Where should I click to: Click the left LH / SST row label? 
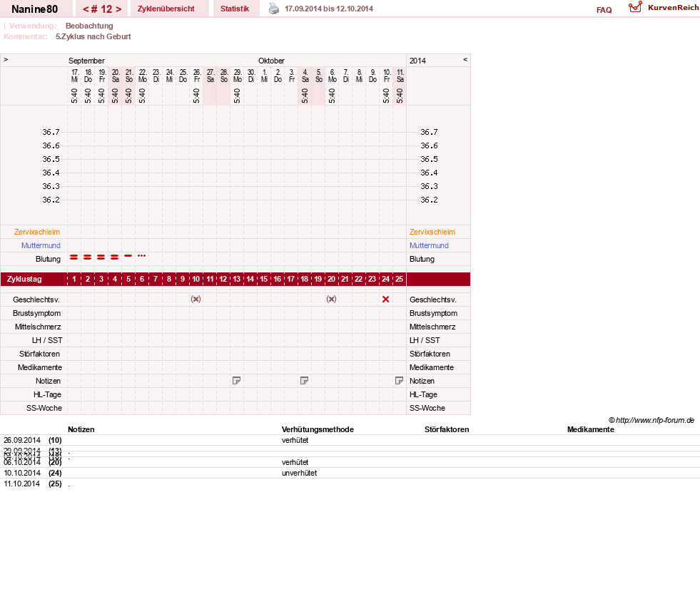tap(47, 340)
